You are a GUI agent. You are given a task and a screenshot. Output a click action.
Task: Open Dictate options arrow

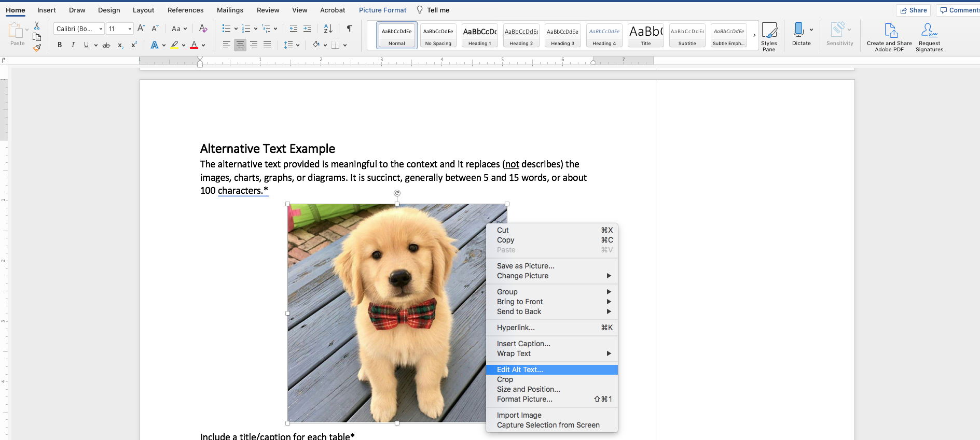[x=811, y=30]
